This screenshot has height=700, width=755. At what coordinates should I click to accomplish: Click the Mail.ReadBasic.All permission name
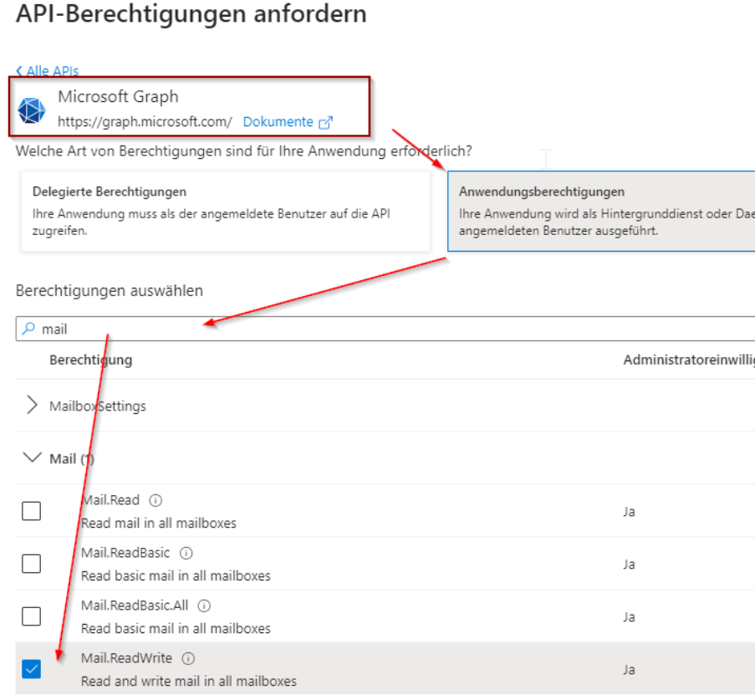click(135, 605)
